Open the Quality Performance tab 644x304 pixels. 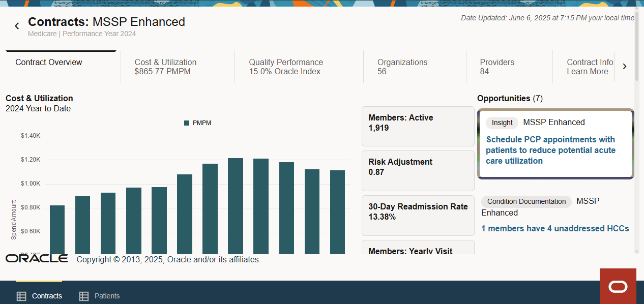pyautogui.click(x=299, y=67)
